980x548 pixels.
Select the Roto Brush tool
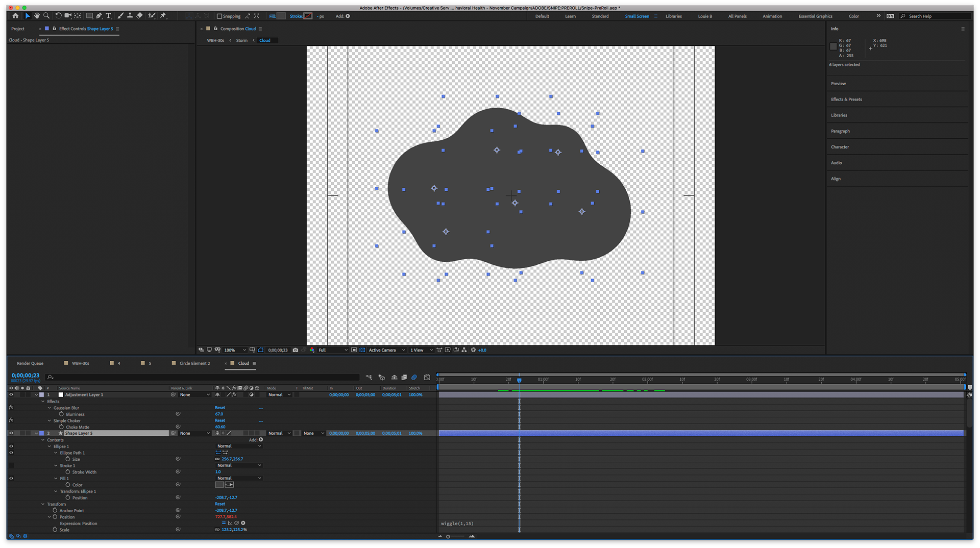[x=152, y=16]
